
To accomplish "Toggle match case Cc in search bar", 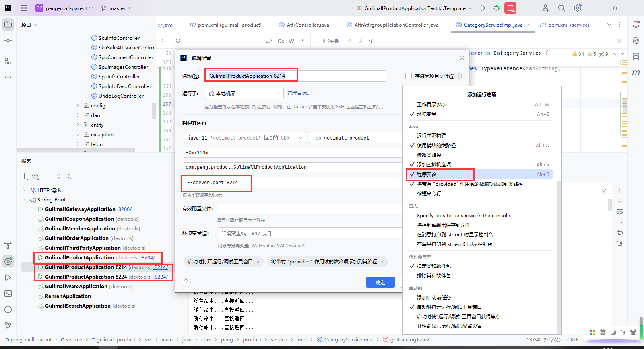I will tap(281, 41).
